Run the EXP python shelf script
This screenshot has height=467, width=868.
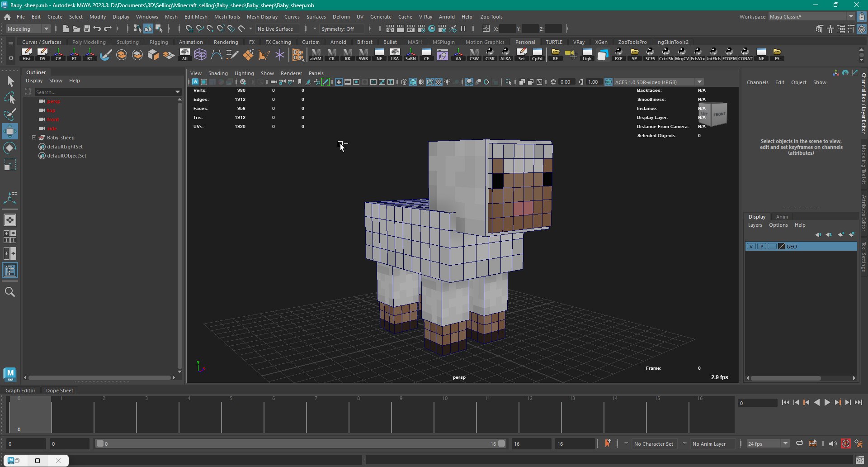click(618, 54)
